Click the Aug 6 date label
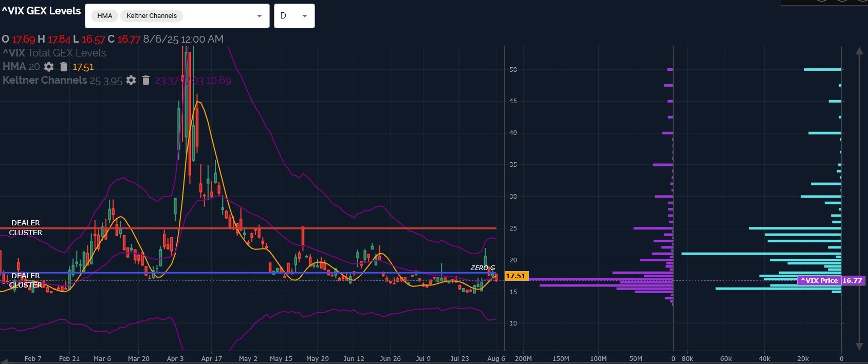This screenshot has height=364, width=868. tap(496, 358)
